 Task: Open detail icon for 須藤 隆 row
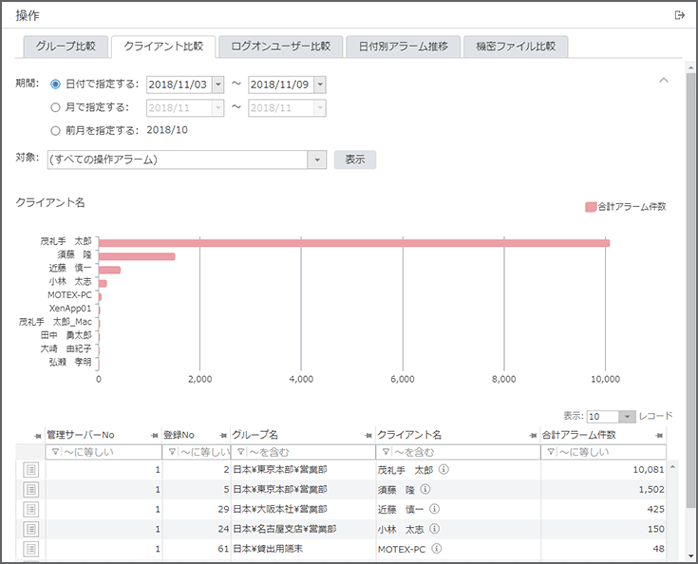(31, 489)
